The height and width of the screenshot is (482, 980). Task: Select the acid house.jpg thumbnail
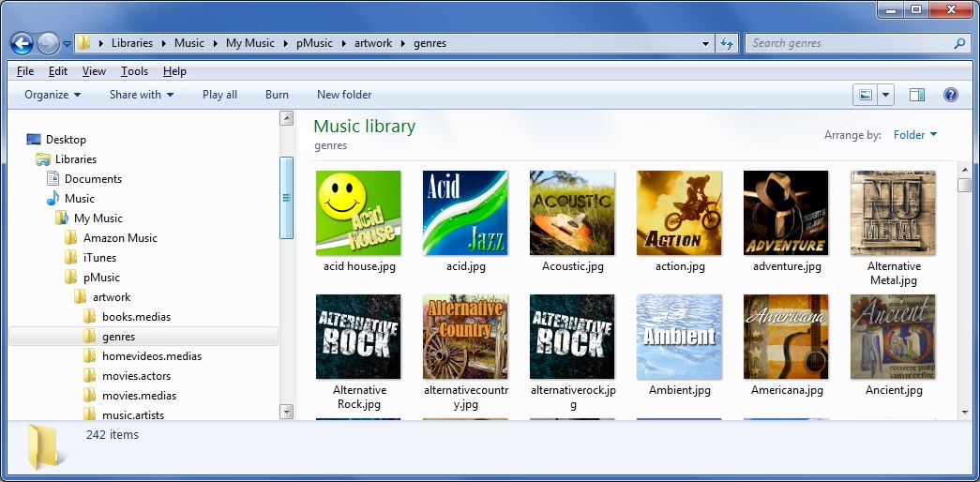359,213
